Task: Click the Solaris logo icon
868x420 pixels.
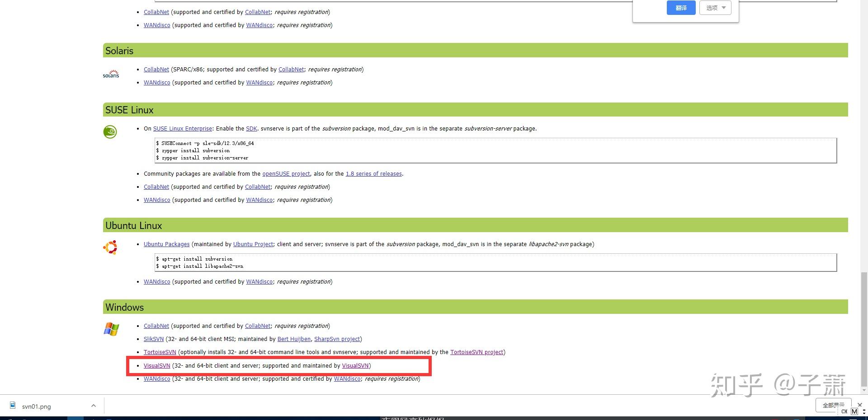Action: tap(111, 74)
